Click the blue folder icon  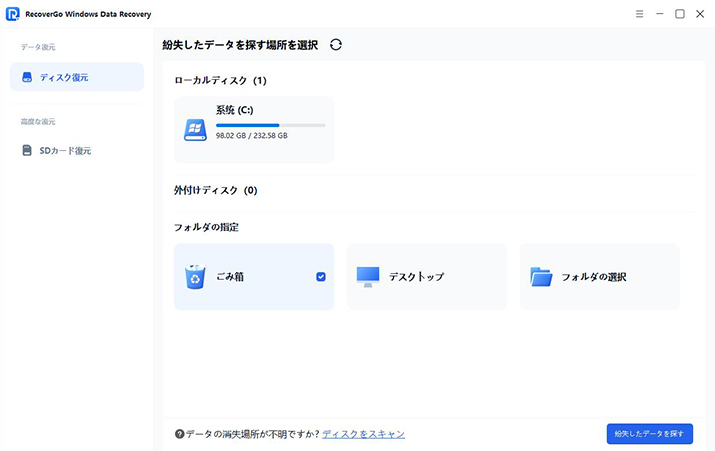pyautogui.click(x=541, y=277)
